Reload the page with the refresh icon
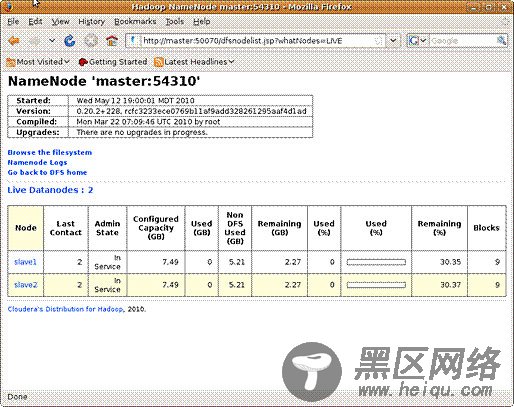 [70, 41]
